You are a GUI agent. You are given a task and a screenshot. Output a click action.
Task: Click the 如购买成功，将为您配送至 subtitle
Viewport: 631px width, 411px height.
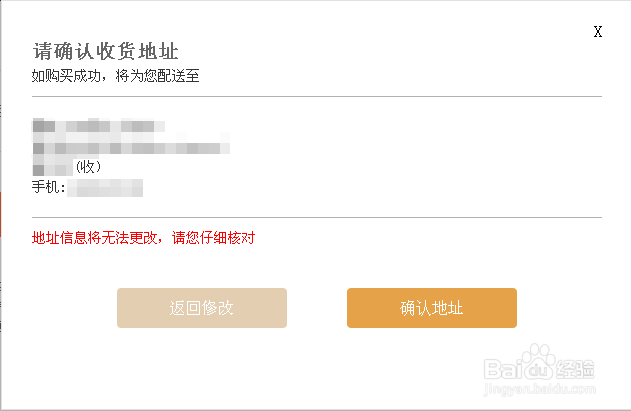click(x=115, y=76)
